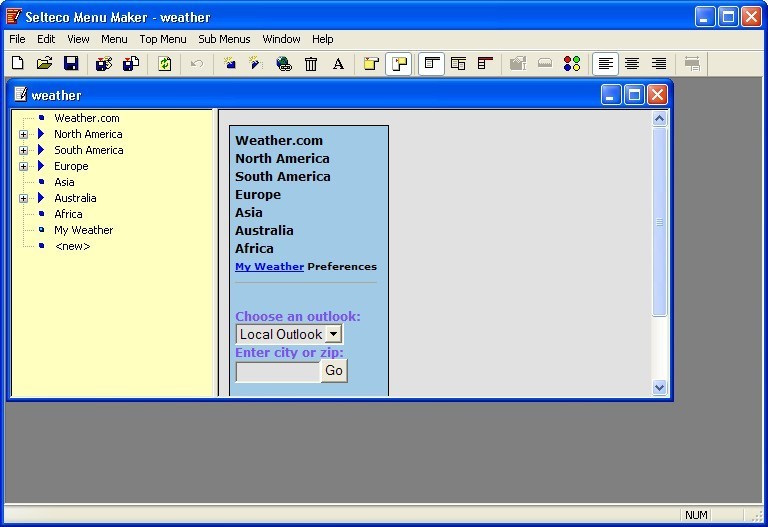This screenshot has height=527, width=768.
Task: Click the floppy disk with blank pages export icon
Action: (x=131, y=64)
